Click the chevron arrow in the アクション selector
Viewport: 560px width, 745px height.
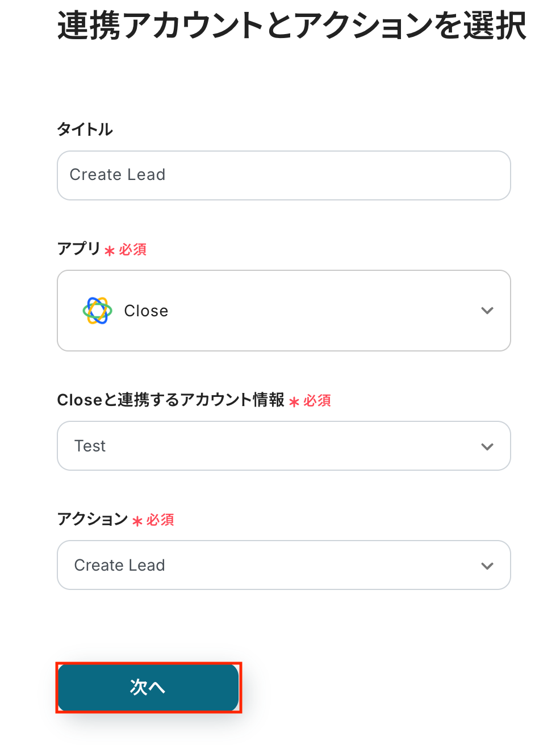click(487, 566)
